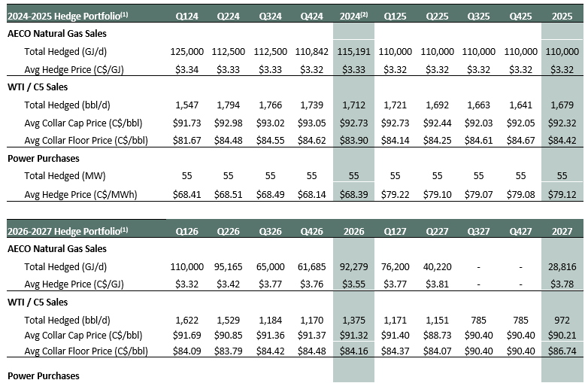Select the Q326 column header
This screenshot has width=588, height=383.
click(x=271, y=232)
